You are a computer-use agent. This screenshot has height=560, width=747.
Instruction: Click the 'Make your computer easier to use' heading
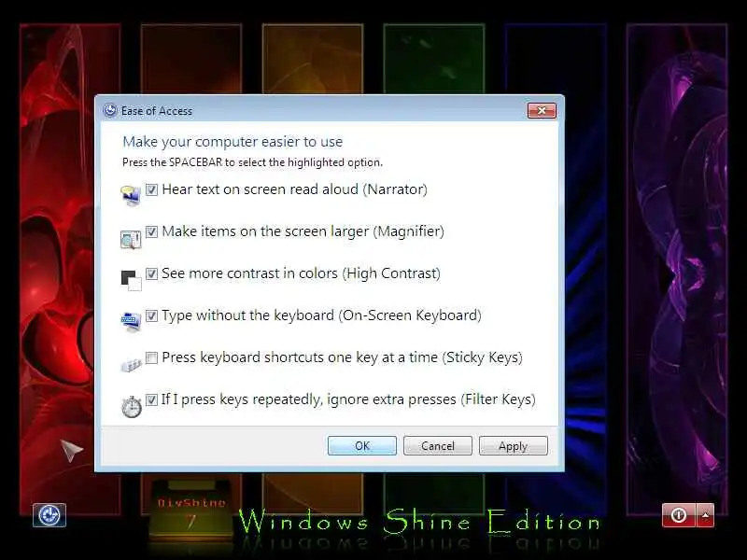click(x=233, y=142)
